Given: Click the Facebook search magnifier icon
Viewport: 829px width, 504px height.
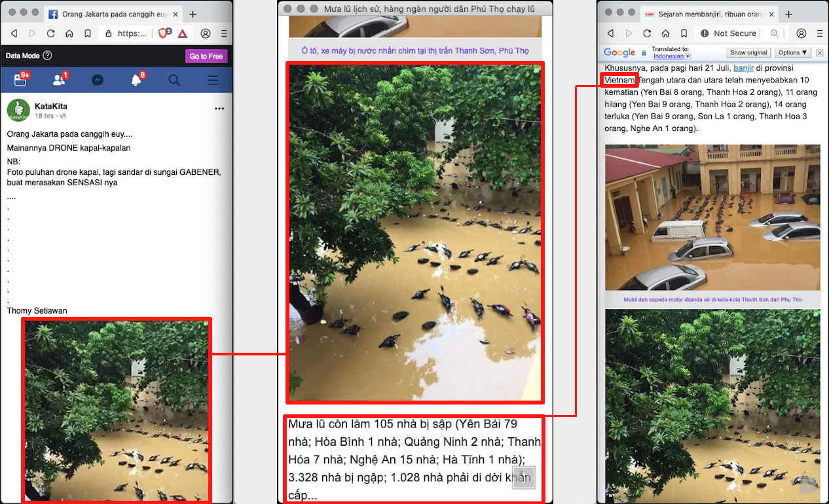Looking at the screenshot, I should pos(174,80).
